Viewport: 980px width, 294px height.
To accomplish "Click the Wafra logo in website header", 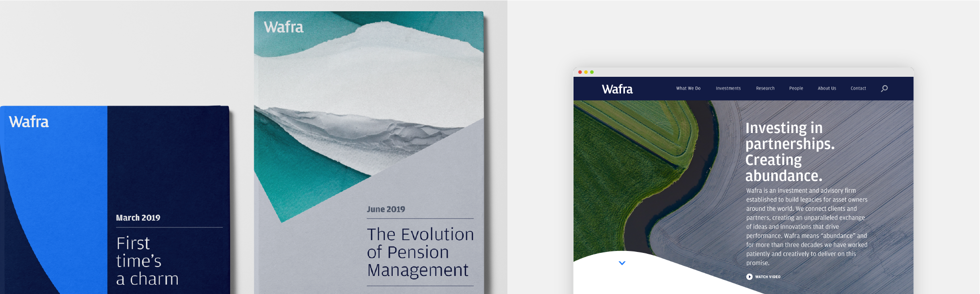I will (x=617, y=89).
